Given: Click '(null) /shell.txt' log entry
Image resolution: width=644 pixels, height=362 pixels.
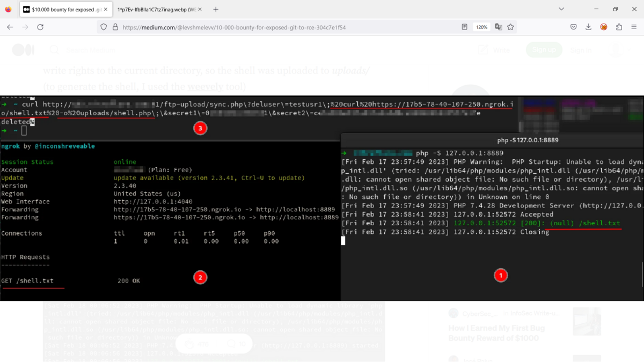Looking at the screenshot, I should (586, 223).
